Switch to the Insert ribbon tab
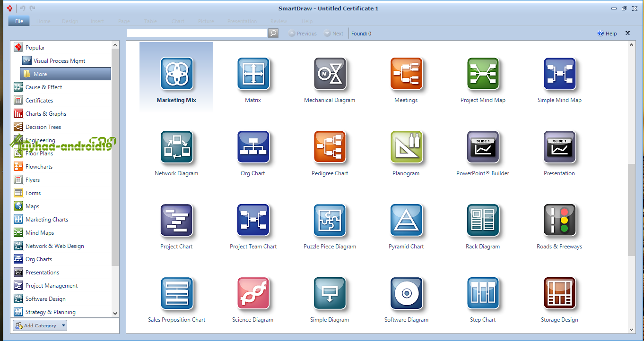The image size is (644, 341). [97, 21]
